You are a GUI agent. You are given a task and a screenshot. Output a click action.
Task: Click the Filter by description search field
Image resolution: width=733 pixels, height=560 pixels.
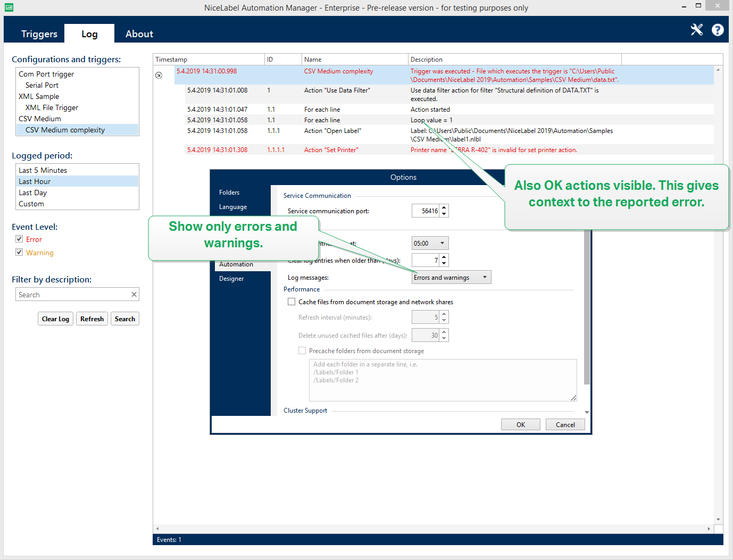point(73,295)
